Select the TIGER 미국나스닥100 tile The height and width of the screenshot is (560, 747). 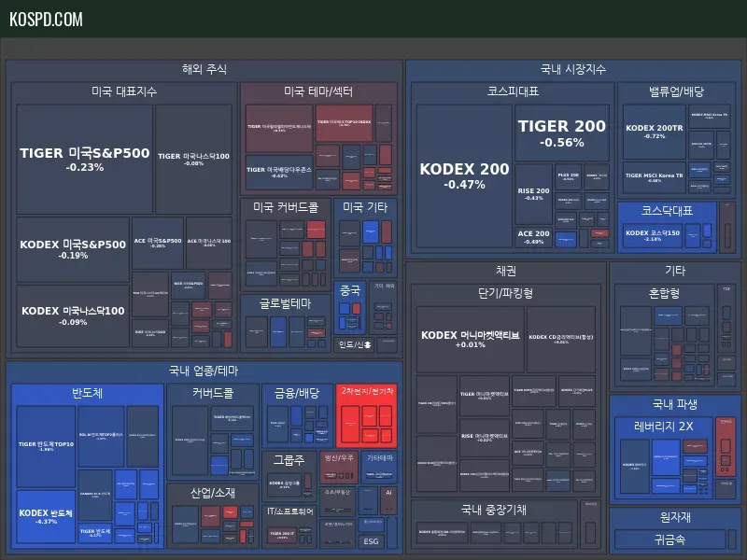[193, 159]
